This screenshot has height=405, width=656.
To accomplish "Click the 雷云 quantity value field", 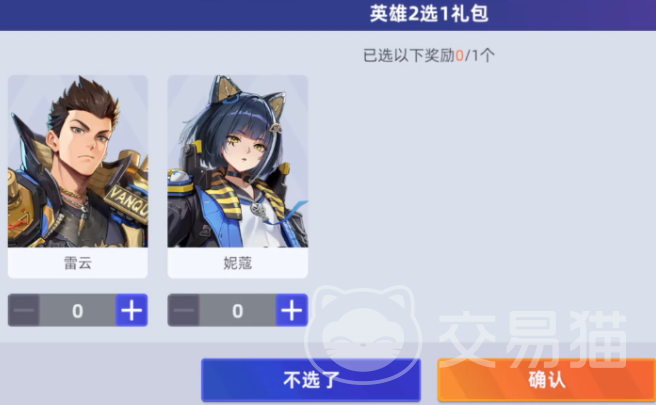I will point(78,310).
